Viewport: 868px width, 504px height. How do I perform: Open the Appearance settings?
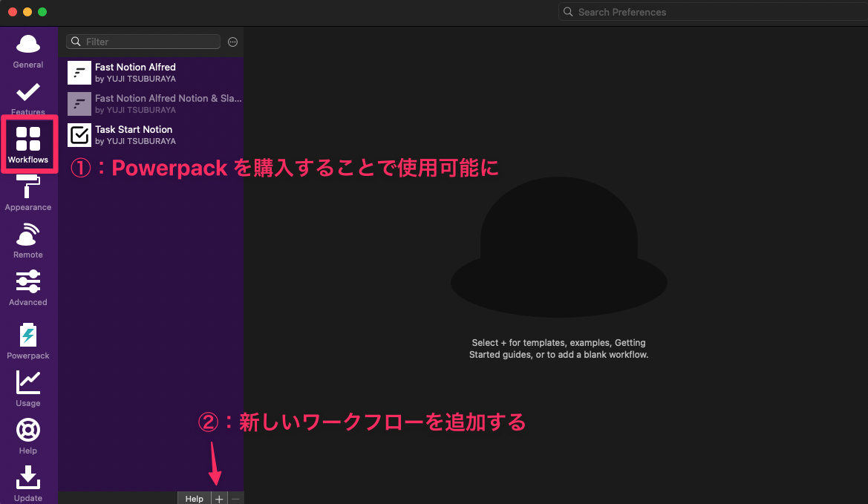(x=28, y=194)
